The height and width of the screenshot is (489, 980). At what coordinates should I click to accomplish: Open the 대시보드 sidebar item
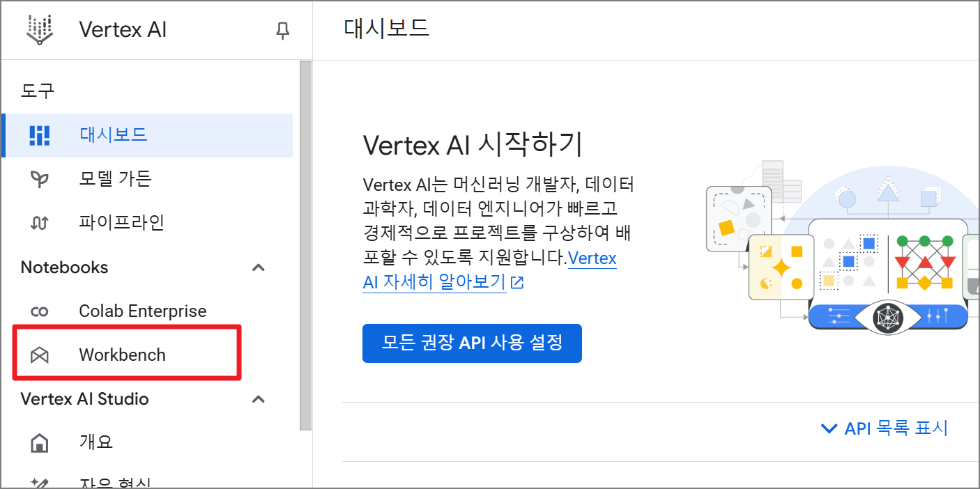[147, 135]
